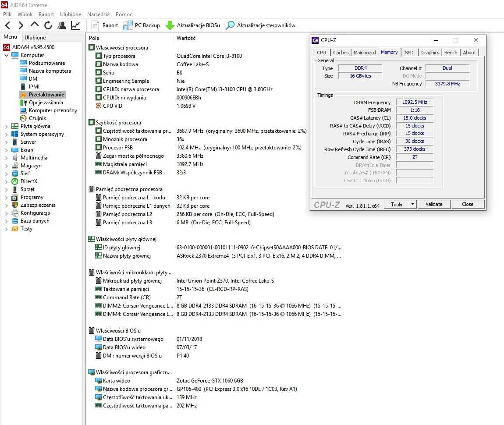Switch to the Mainboard tab in CPU-Z

tap(365, 53)
